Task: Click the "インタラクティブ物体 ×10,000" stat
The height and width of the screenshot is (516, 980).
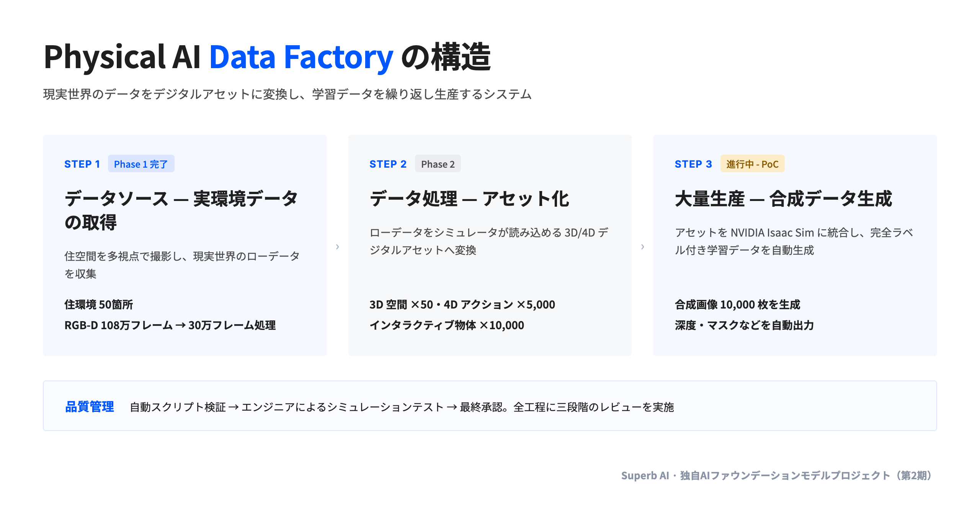Action: pos(447,325)
